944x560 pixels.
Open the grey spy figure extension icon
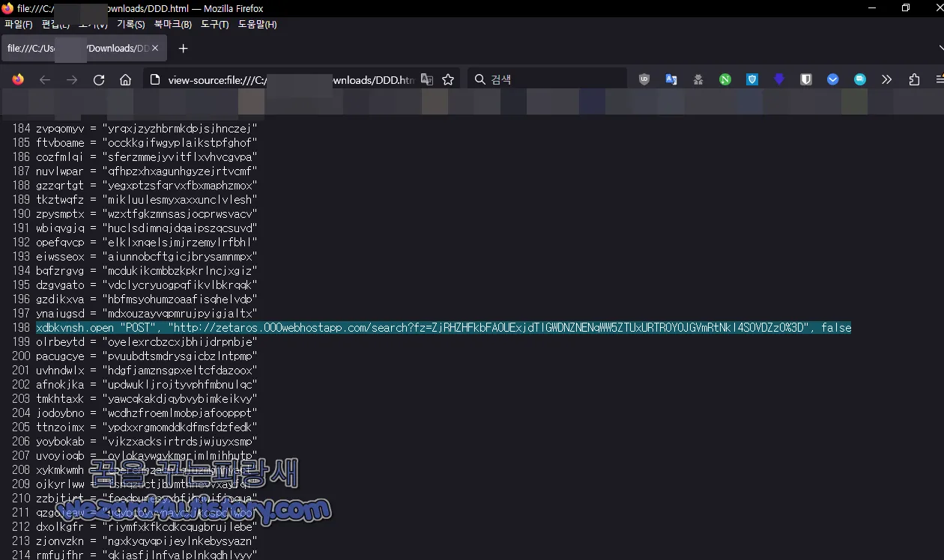coord(698,79)
